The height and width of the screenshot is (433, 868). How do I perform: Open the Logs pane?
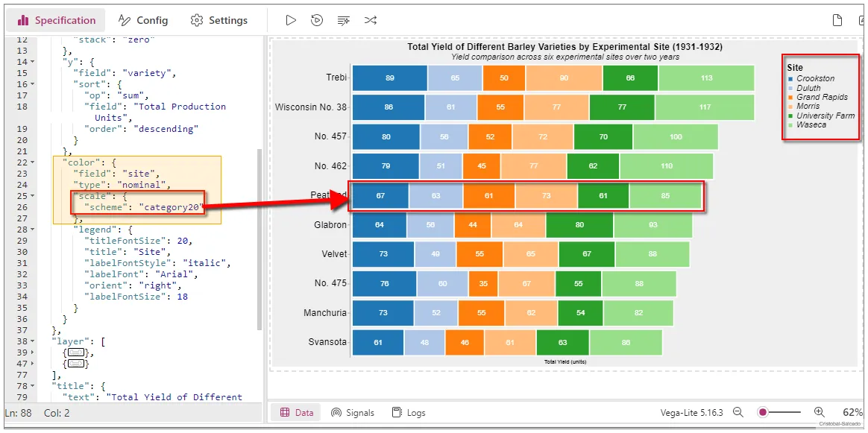click(x=409, y=412)
